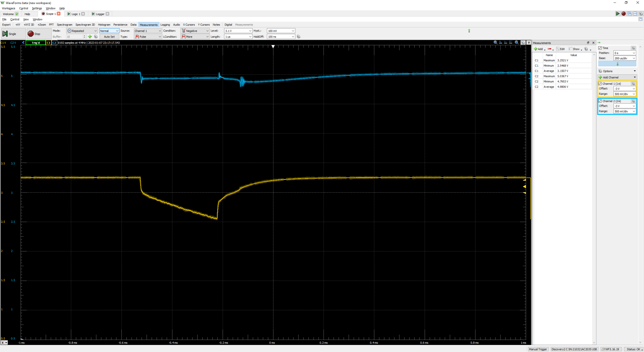Image resolution: width=644 pixels, height=352 pixels.
Task: Open Channel 1 gear settings
Action: tap(633, 83)
